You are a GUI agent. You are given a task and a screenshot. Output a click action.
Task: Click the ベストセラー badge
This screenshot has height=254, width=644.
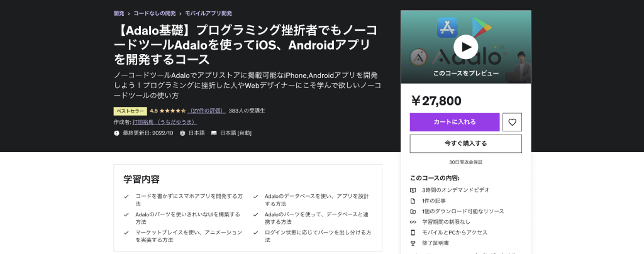coord(130,111)
